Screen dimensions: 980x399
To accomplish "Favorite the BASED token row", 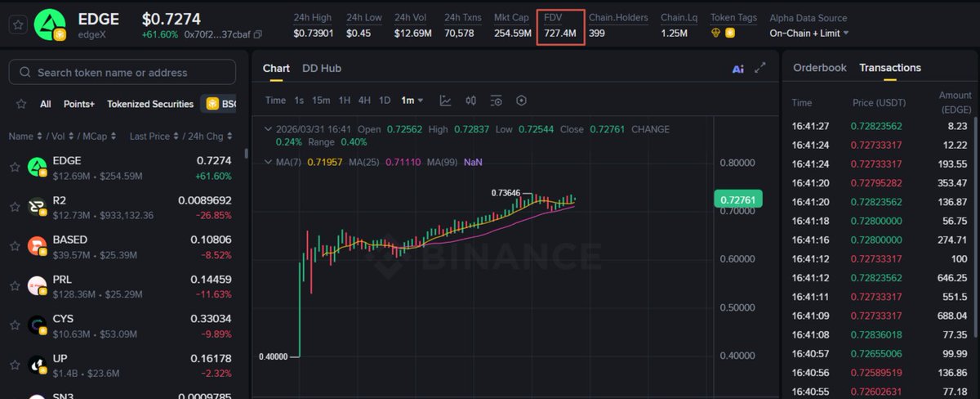I will (x=15, y=247).
